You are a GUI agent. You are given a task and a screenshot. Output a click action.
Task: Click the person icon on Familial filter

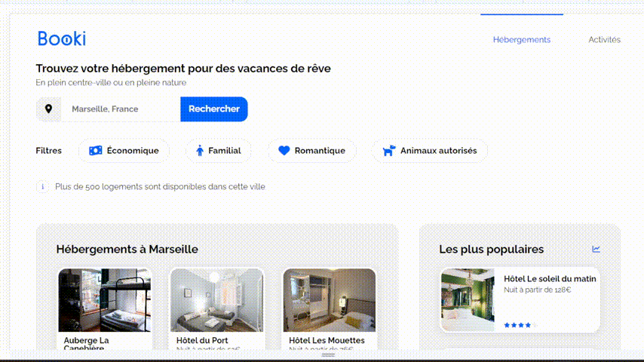coord(200,151)
